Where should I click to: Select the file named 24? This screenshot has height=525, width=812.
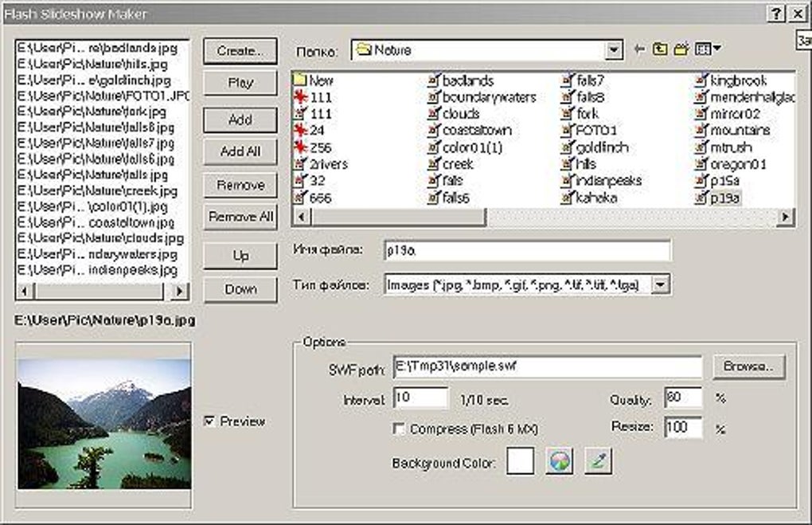[x=309, y=130]
